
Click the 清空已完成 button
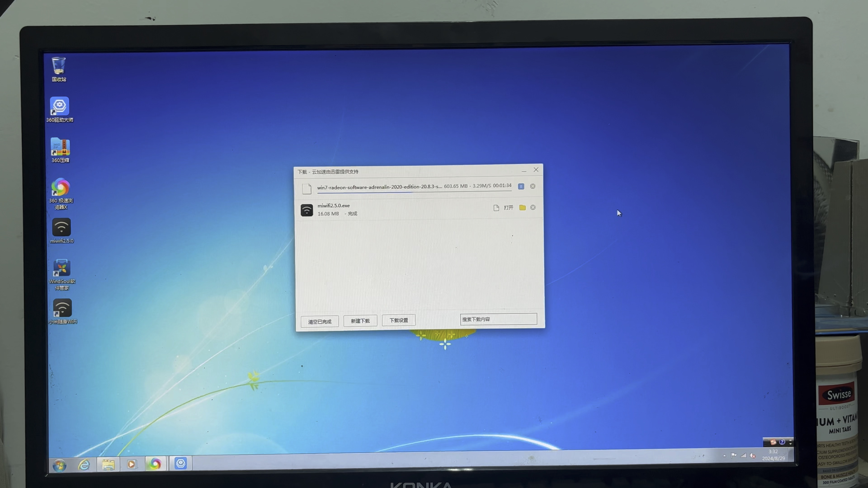[319, 322]
